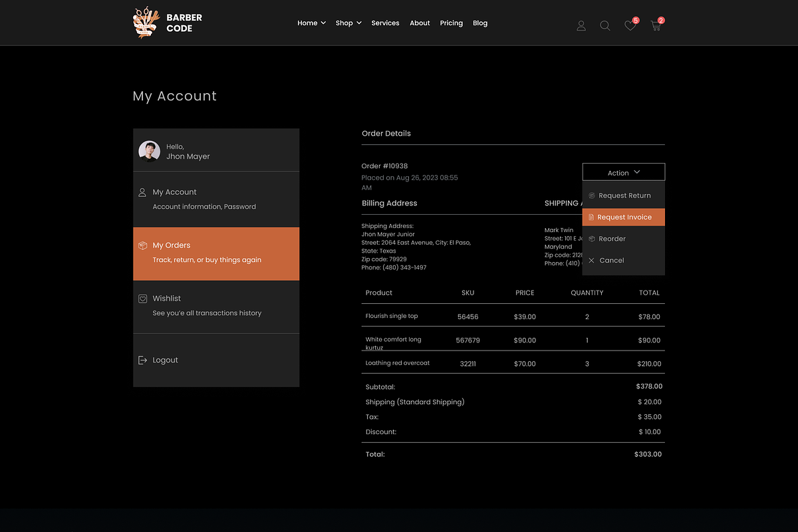Viewport: 798px width, 532px height.
Task: Log out via the Logout link
Action: point(165,360)
